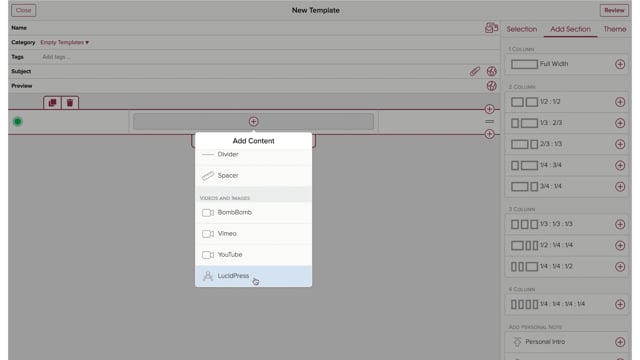
Task: Add 3/4 : 1/4 column section
Action: tap(620, 187)
